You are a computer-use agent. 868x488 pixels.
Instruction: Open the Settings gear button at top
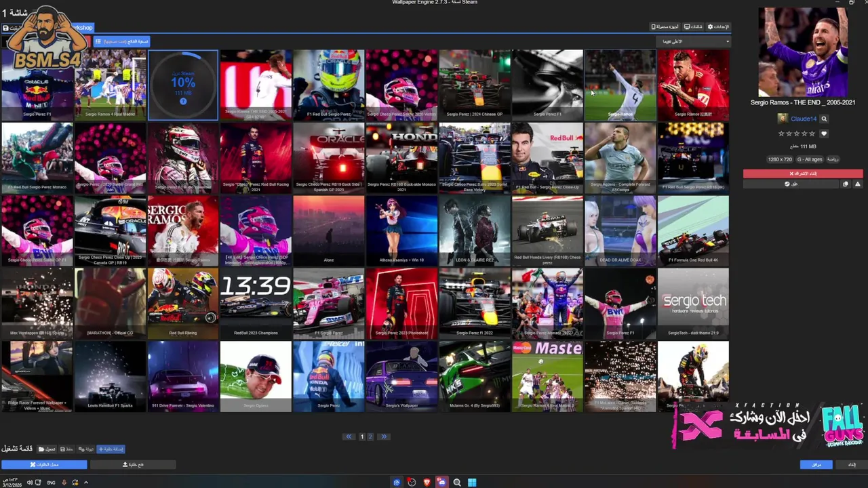click(x=718, y=27)
